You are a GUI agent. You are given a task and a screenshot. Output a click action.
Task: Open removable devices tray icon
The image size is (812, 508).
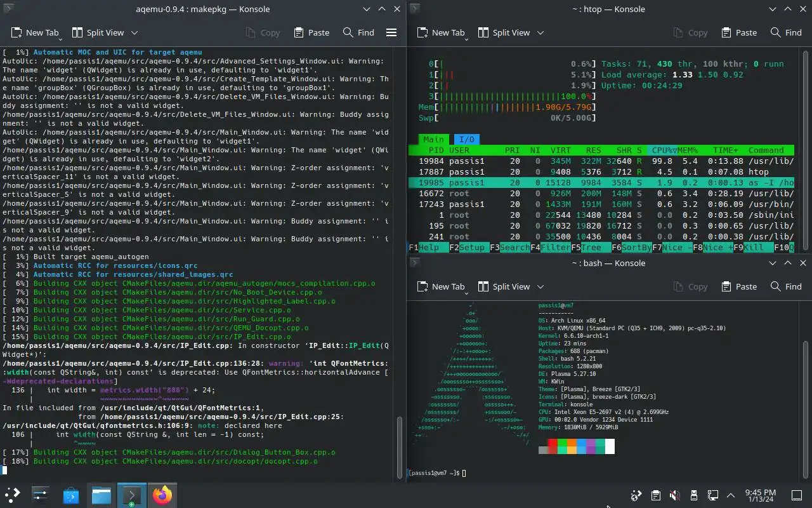(694, 495)
